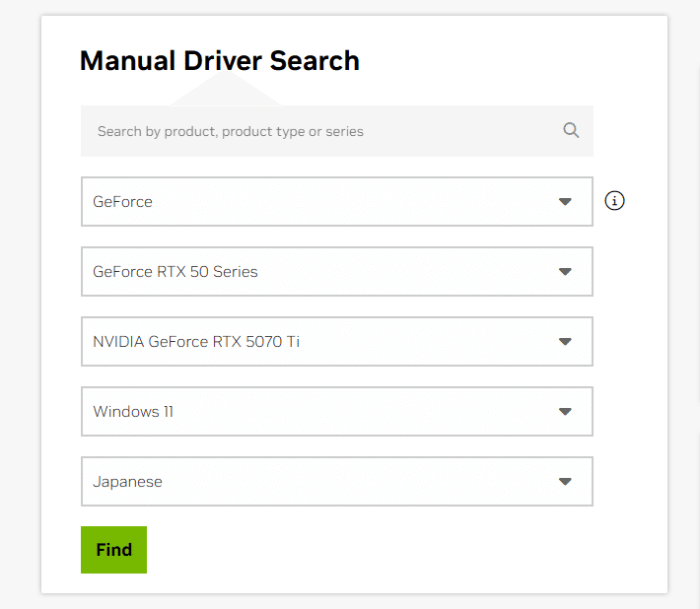Select the 'GeForce RTX 50 Series' text
The image size is (700, 609).
click(175, 272)
